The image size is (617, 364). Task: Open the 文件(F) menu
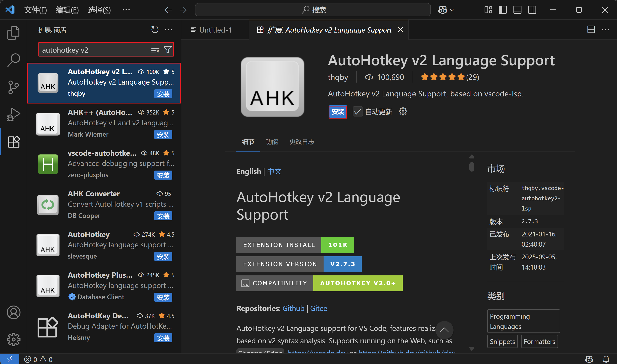pos(35,10)
